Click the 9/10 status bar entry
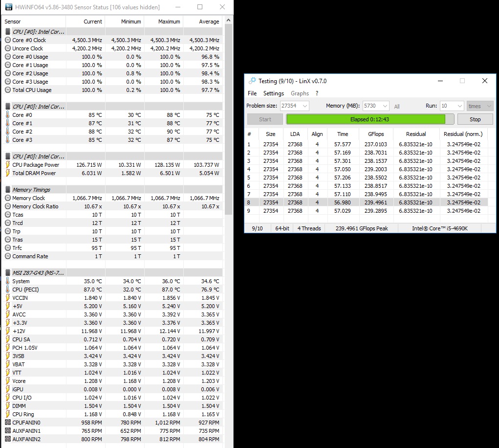Viewport: 499px width, 448px height. 257,228
